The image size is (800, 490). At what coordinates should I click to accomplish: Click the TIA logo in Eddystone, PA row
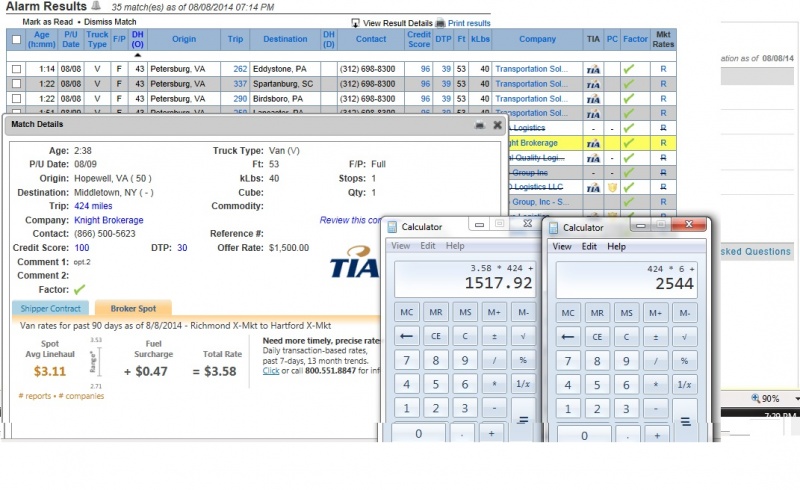(x=593, y=69)
